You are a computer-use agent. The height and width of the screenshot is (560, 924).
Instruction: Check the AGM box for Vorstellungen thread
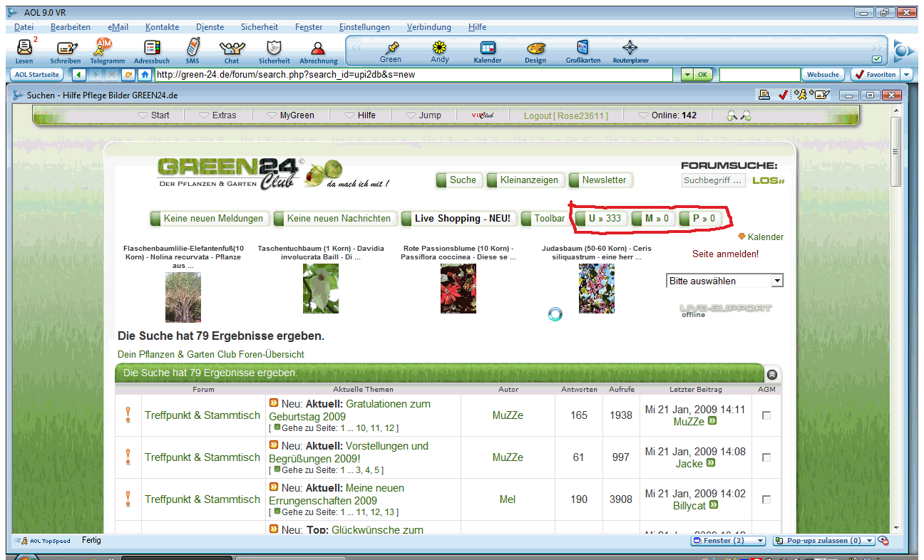766,457
